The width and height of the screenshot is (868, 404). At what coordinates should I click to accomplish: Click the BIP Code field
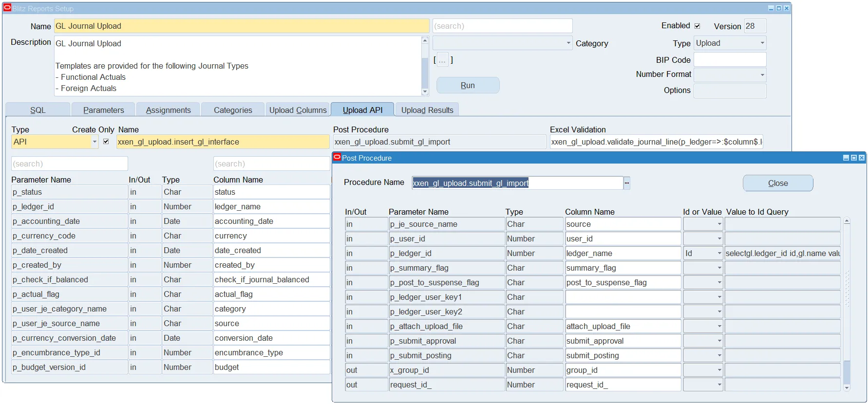point(730,60)
